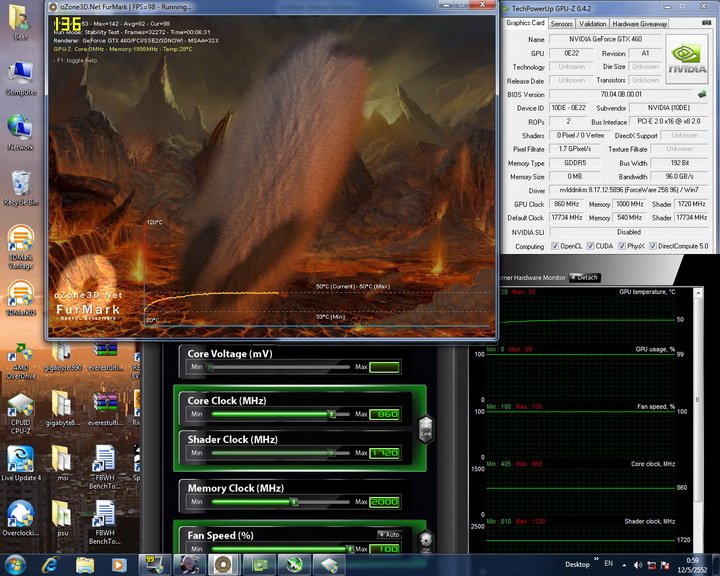Click the Fan Speed slider handle
This screenshot has width=720, height=576.
(x=350, y=548)
